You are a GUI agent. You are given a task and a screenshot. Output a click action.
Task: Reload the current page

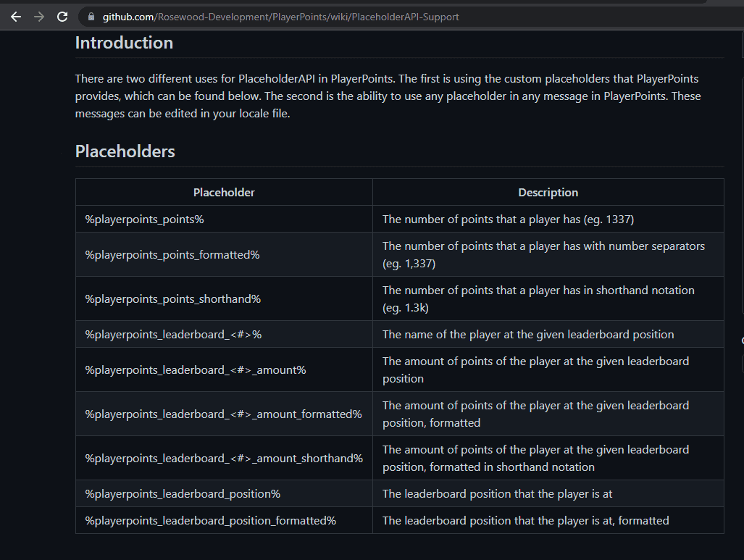(62, 17)
